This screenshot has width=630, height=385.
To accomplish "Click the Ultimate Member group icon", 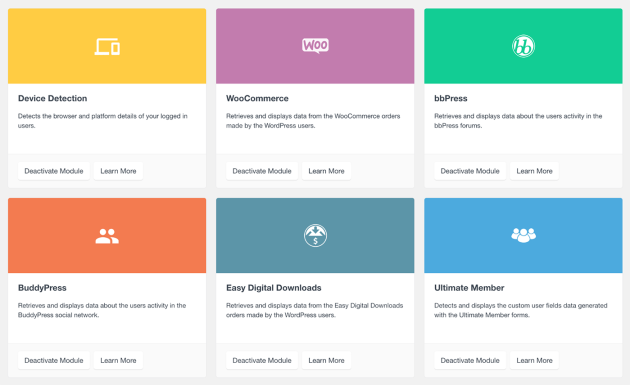I will (523, 235).
